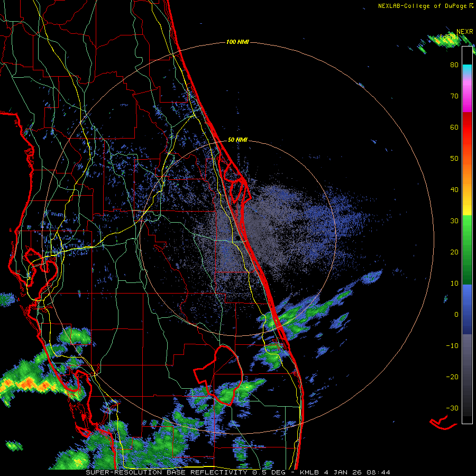This screenshot has height=476, width=476.
Task: Click the green band of the reflectivity color bar
Action: 467,250
